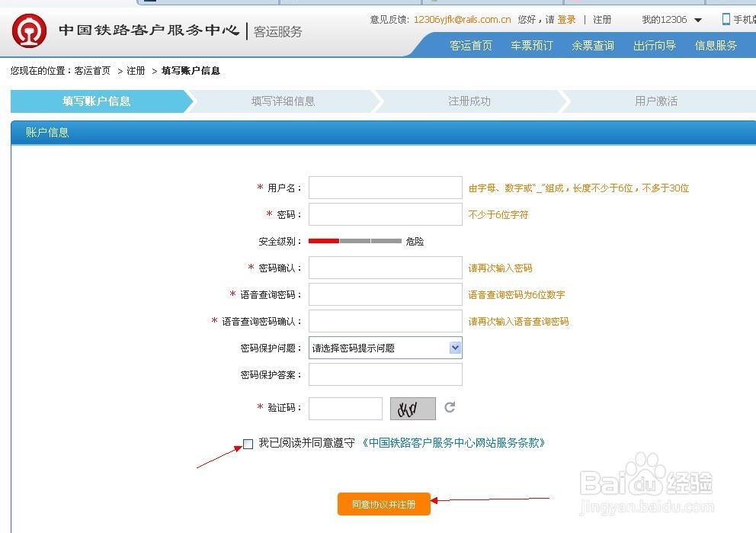Click the captcha verification image
The image size is (756, 533).
pos(413,409)
